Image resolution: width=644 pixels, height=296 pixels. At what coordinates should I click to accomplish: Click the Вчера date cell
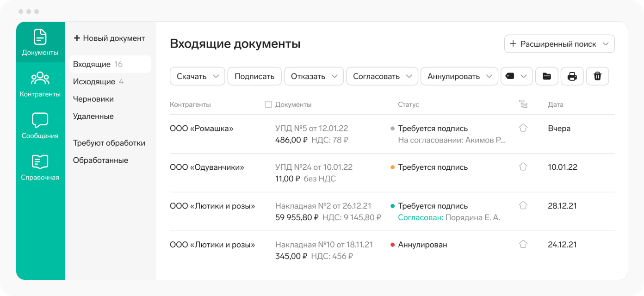(559, 129)
